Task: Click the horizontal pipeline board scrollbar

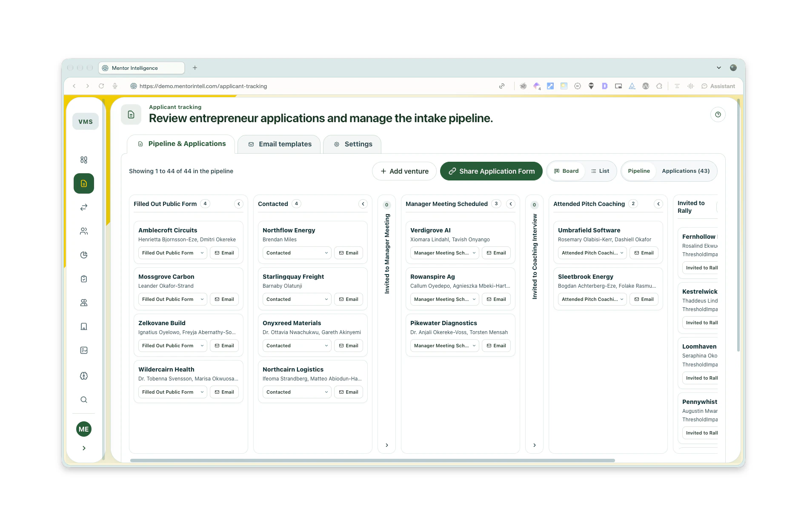Action: point(372,460)
